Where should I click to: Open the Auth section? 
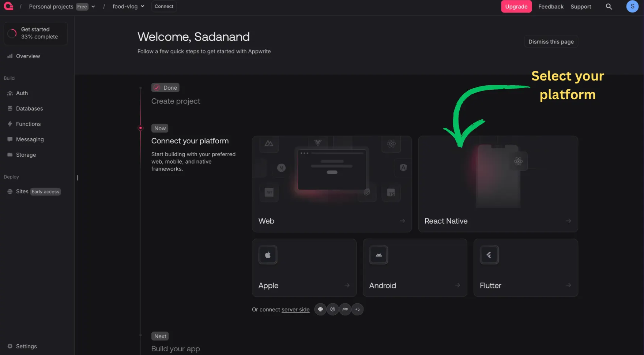(22, 93)
